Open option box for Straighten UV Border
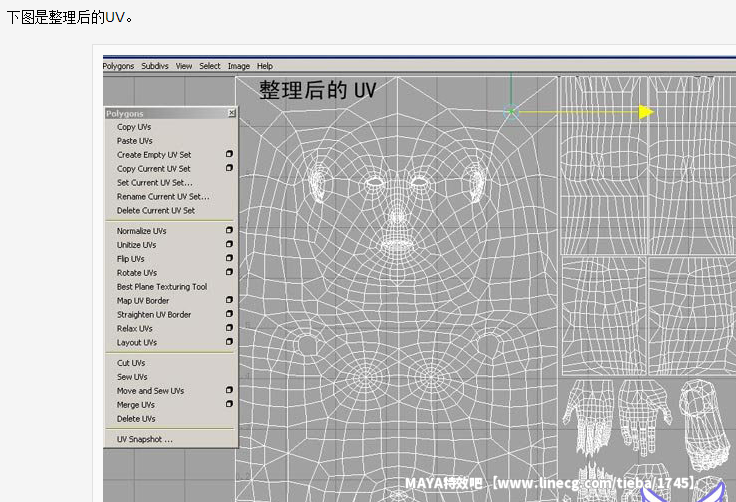 coord(229,314)
